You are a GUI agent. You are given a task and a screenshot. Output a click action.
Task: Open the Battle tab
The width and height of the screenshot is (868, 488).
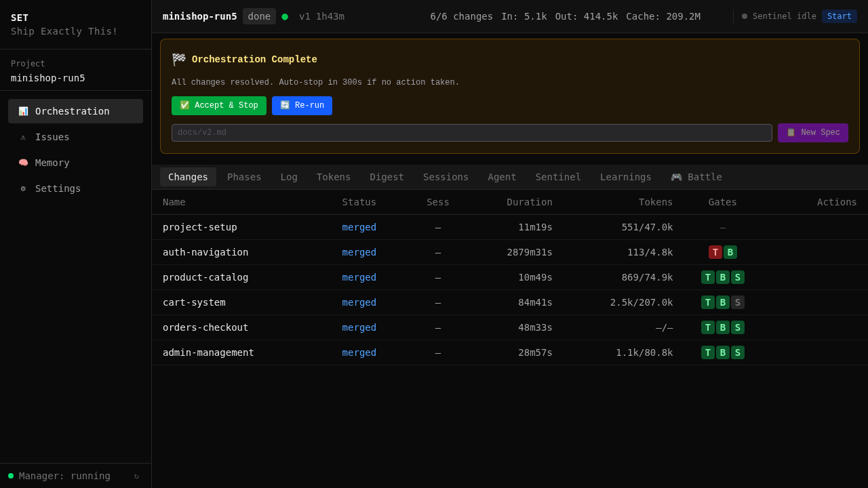click(x=696, y=177)
